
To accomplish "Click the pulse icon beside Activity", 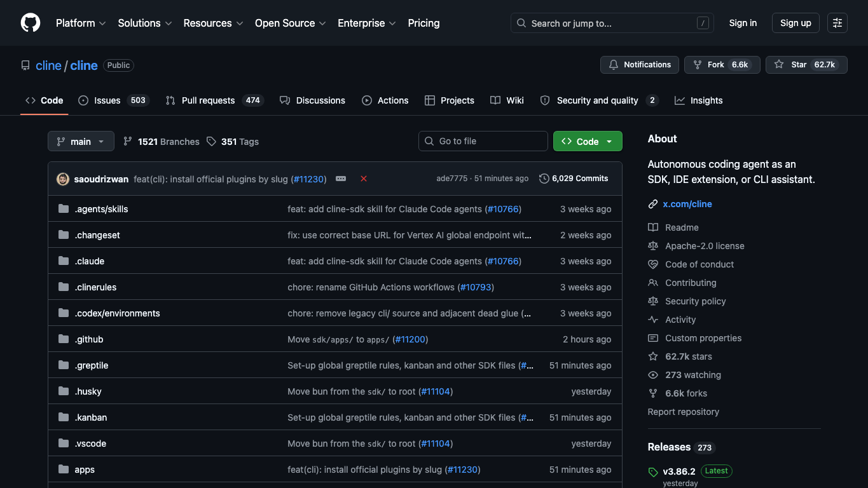I will (x=653, y=320).
